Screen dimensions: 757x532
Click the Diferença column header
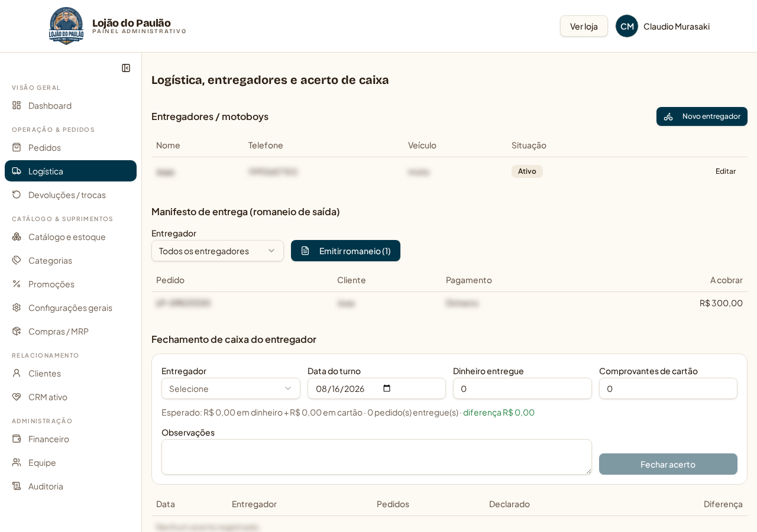click(x=723, y=504)
